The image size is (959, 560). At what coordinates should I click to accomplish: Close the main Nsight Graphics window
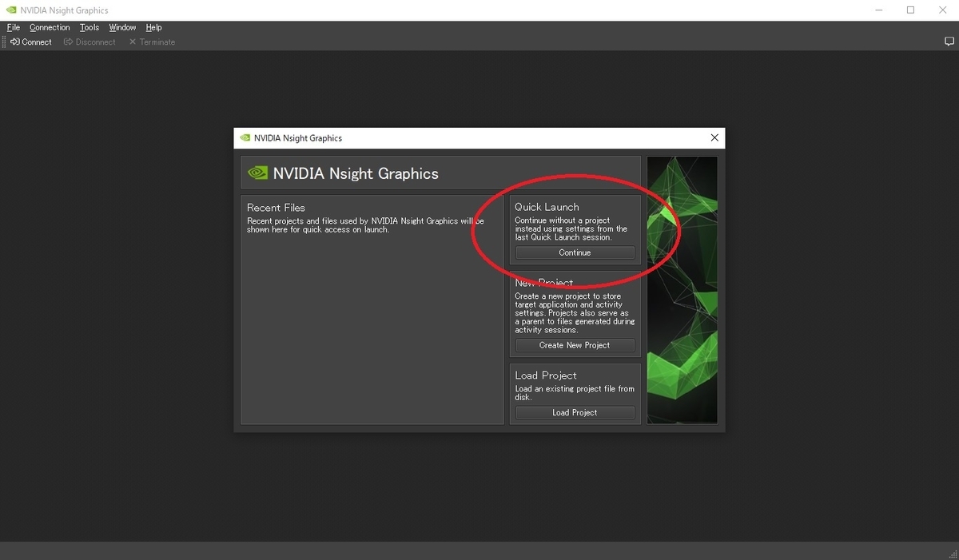pos(942,10)
